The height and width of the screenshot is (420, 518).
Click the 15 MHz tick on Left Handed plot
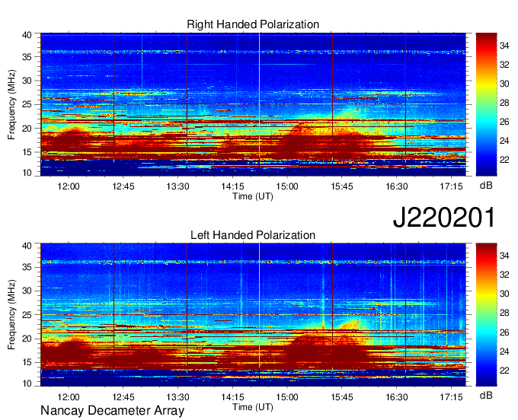point(27,362)
